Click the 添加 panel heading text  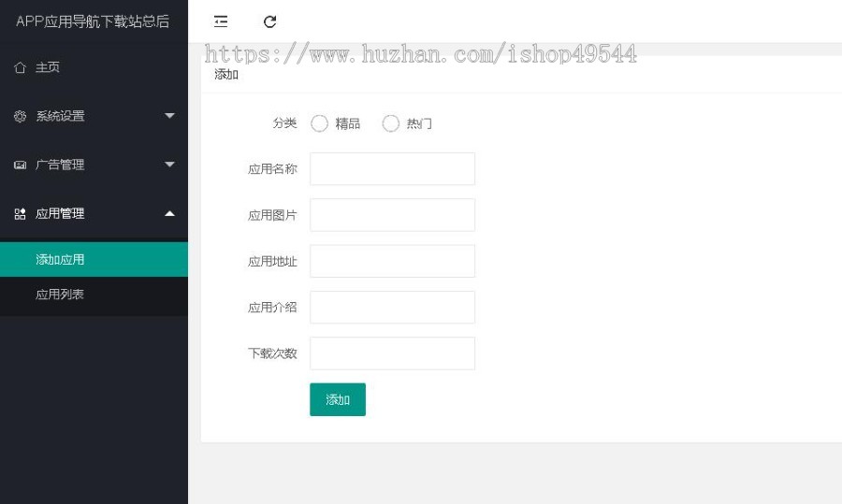226,75
